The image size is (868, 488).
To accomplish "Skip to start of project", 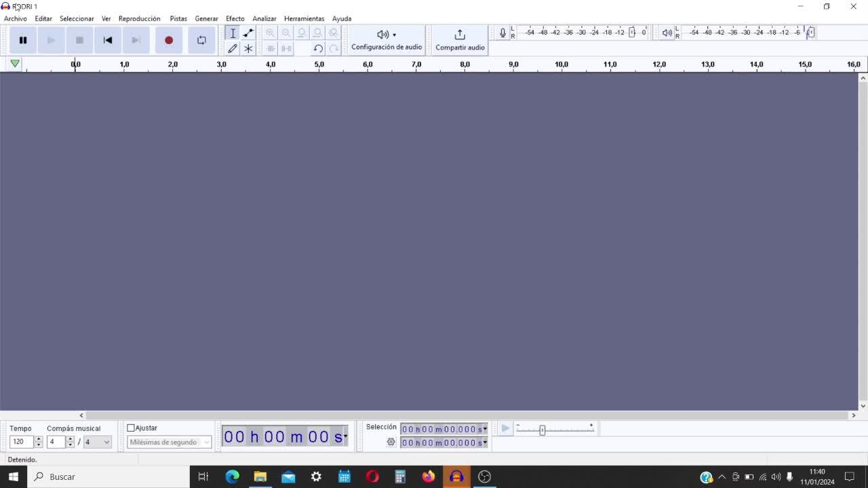I will coord(107,40).
